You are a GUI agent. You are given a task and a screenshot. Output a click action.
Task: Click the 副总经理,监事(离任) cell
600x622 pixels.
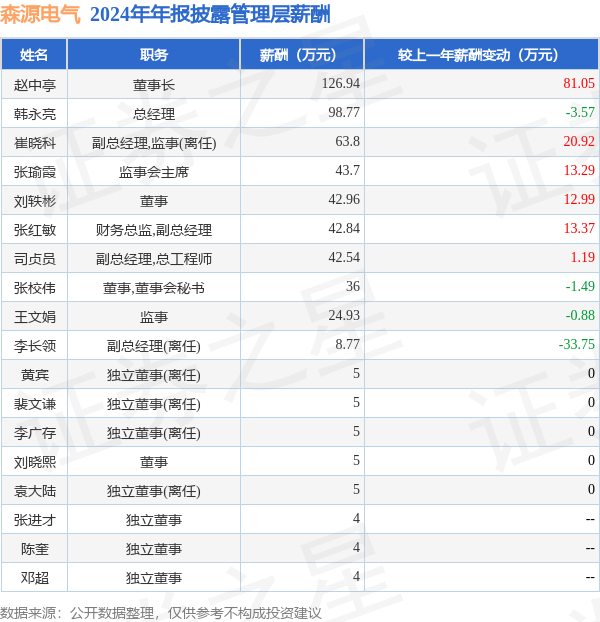(x=154, y=143)
